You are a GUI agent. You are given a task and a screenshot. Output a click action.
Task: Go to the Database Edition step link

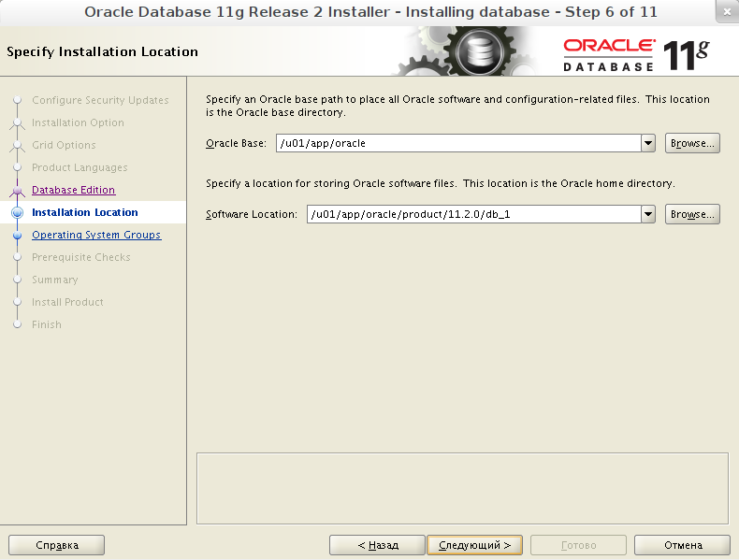pyautogui.click(x=74, y=190)
